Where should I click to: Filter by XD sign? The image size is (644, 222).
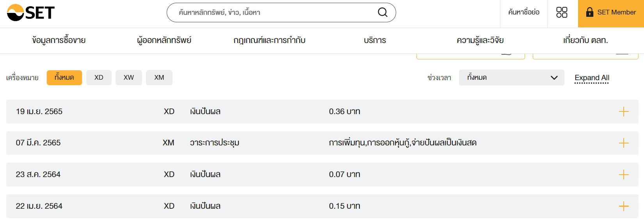coord(99,78)
